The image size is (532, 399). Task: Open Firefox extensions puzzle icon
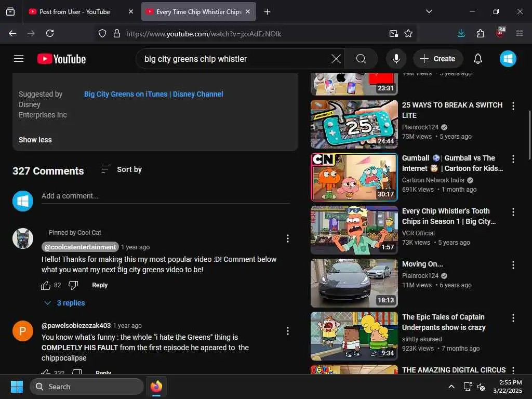point(480,33)
